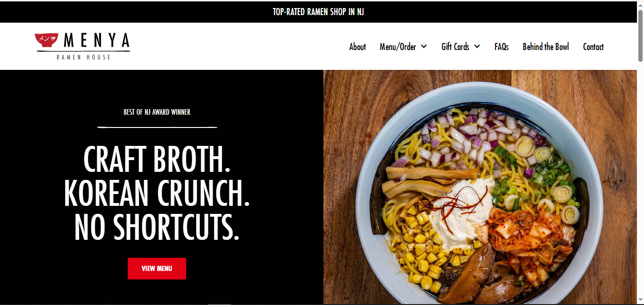Click the Gift Cards navigation link
This screenshot has width=644, height=305.
pyautogui.click(x=455, y=46)
